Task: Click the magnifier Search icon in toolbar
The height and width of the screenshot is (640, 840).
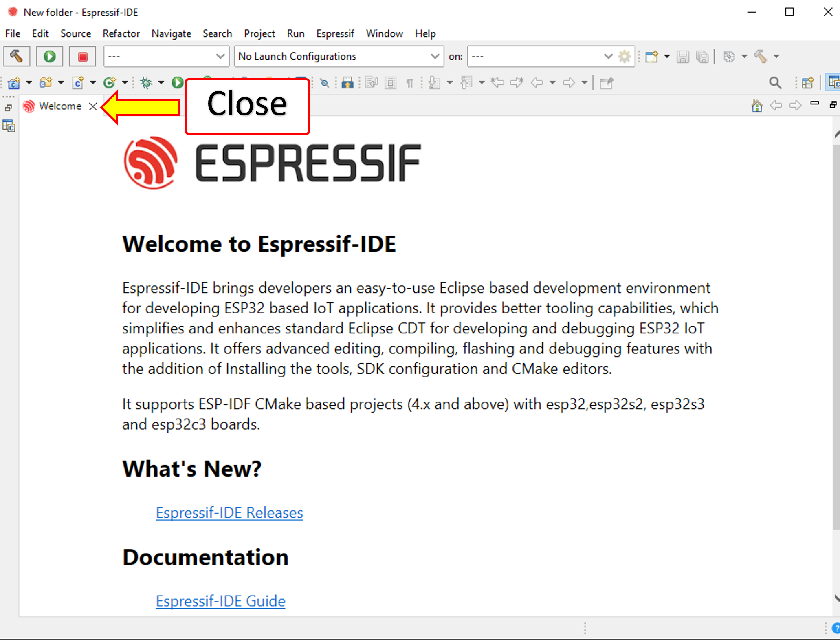Action: coord(775,83)
